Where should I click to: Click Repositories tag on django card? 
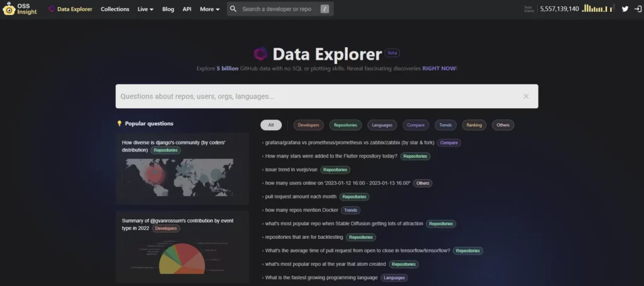coord(165,150)
